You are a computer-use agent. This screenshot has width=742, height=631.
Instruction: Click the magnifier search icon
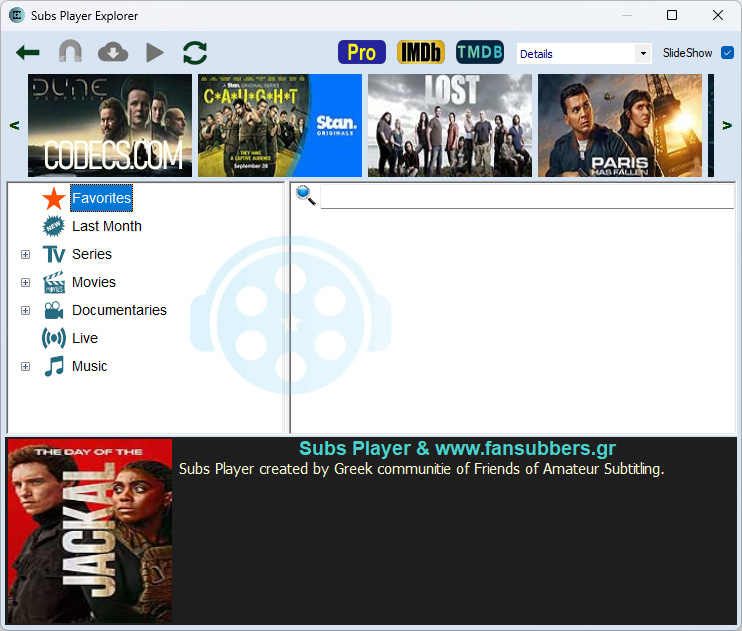click(305, 195)
